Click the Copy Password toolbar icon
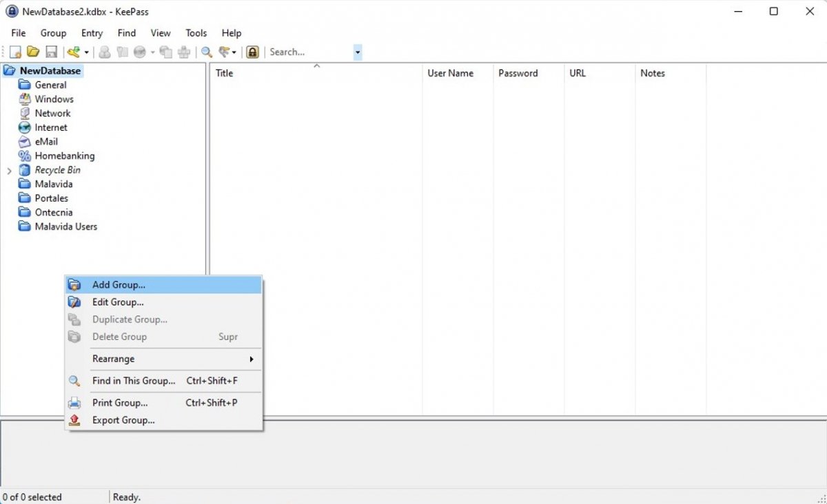Screen dimensions: 827x504 coord(122,52)
